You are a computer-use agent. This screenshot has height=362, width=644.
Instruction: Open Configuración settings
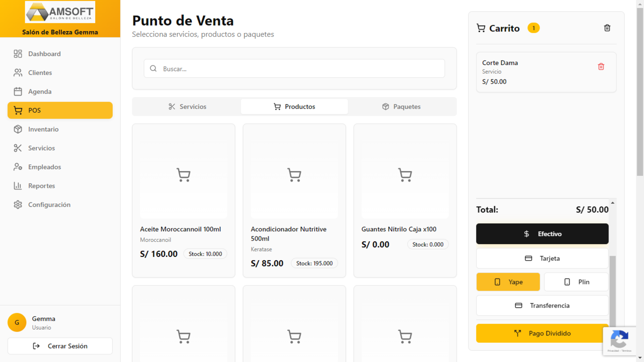[49, 204]
